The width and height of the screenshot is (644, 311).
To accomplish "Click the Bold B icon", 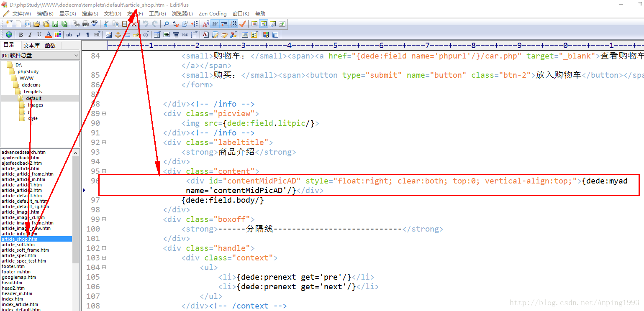I will (x=21, y=35).
